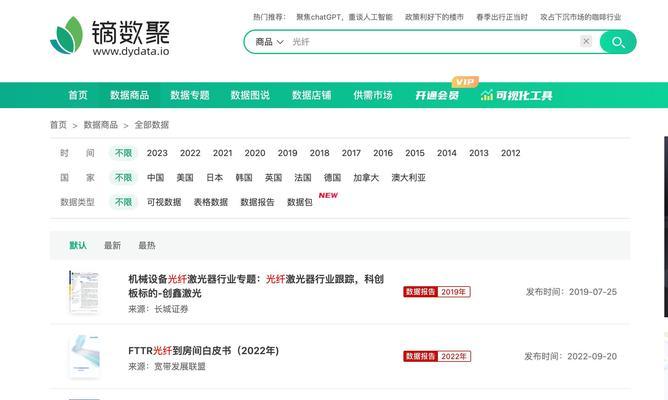
Task: Open the 数据店铺 navigation tab
Action: [x=311, y=95]
